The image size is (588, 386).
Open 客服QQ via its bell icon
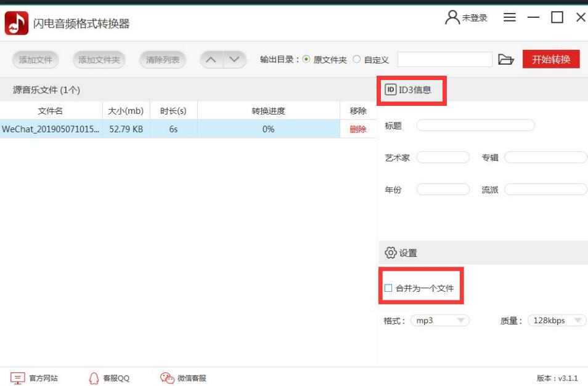94,378
